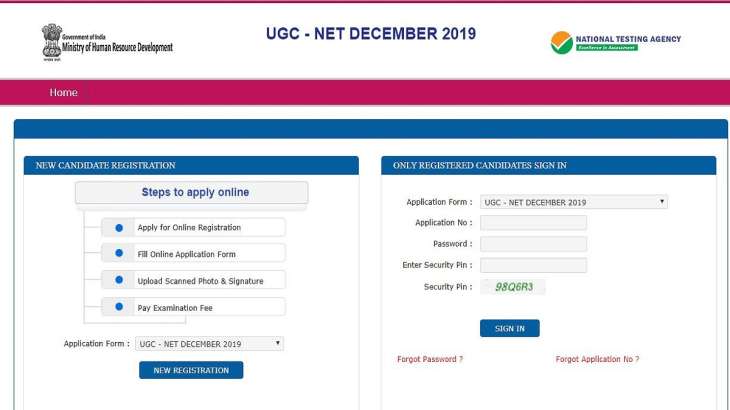Click blue bullet beside Apply for Online Registration
This screenshot has height=410, width=730.
[x=119, y=228]
